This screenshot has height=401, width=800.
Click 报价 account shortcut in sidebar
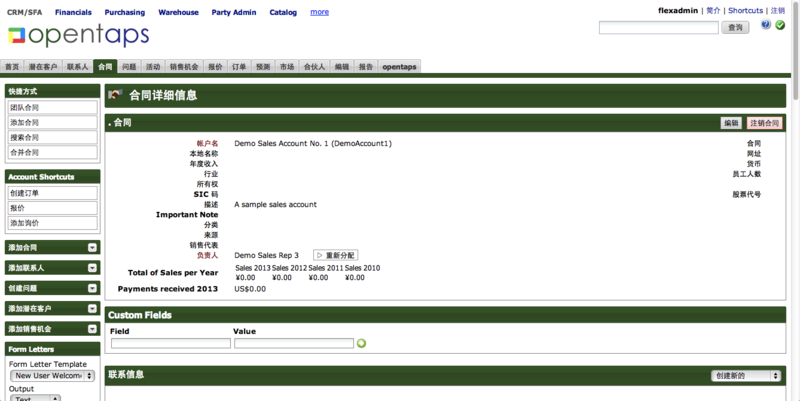[53, 208]
